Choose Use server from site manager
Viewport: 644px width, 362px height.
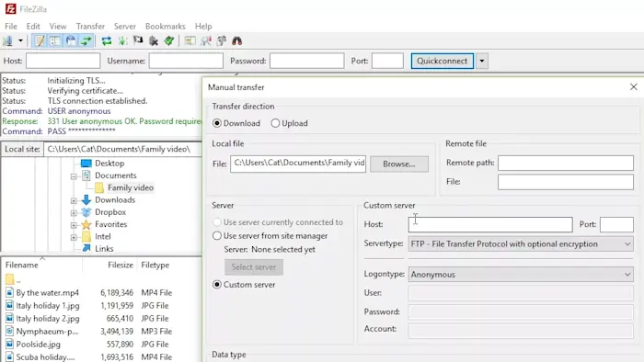[270, 236]
